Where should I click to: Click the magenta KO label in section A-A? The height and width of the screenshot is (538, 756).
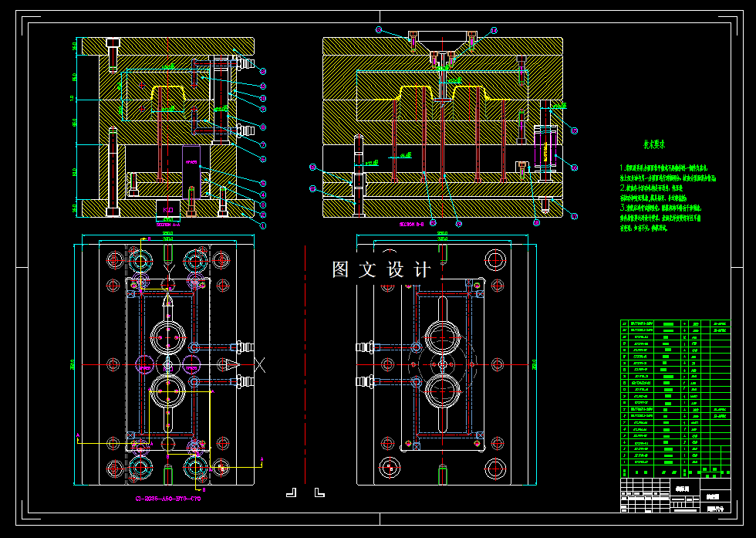point(168,210)
